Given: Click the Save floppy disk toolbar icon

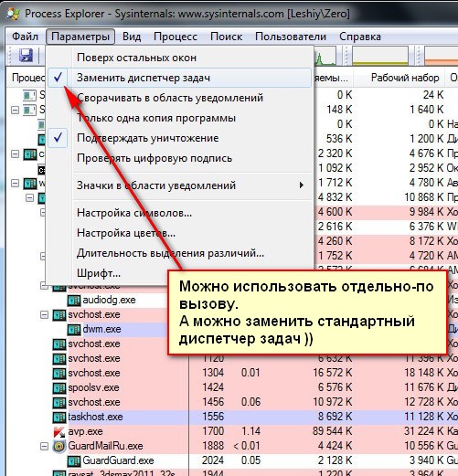Looking at the screenshot, I should (26, 56).
